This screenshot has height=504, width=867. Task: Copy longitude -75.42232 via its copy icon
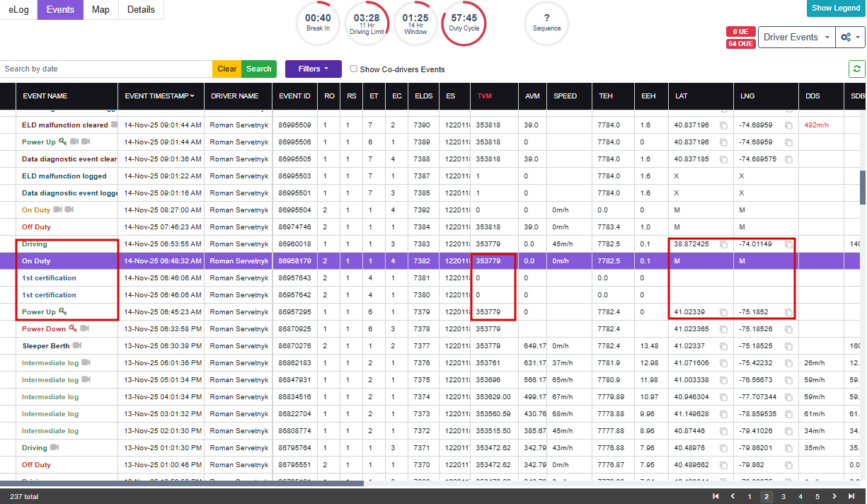[788, 363]
